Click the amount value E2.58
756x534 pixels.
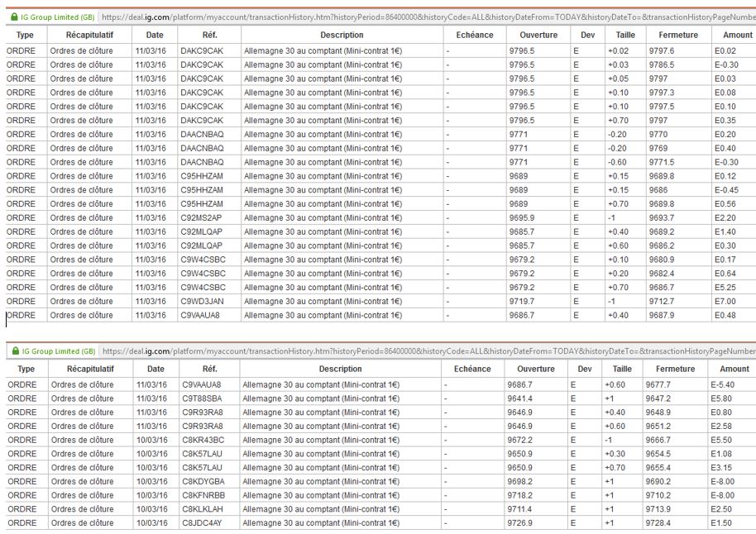[x=721, y=426]
